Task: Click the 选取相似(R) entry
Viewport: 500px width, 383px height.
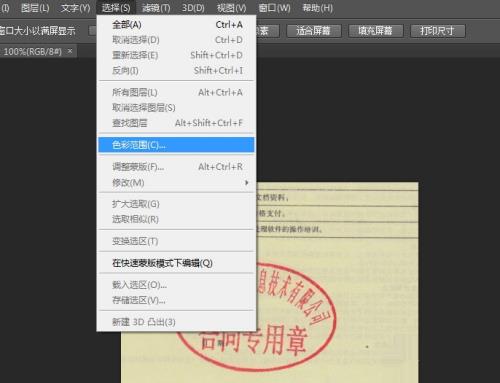Action: pos(176,219)
